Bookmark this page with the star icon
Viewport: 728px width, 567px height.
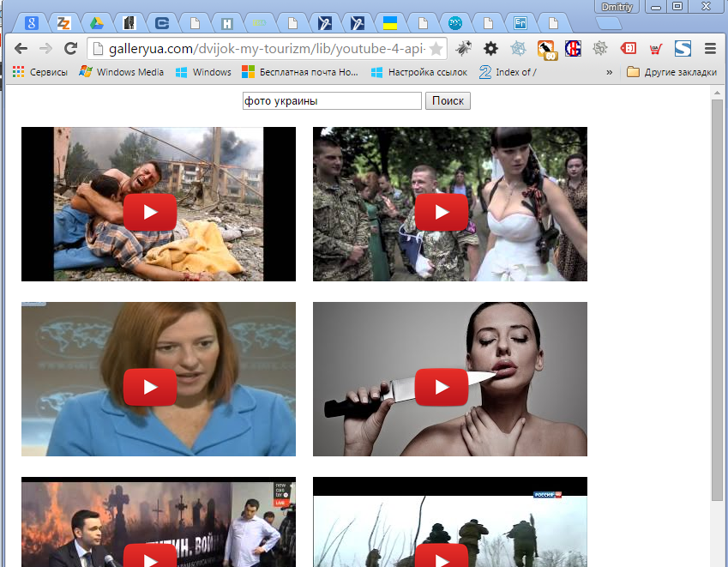tap(436, 48)
